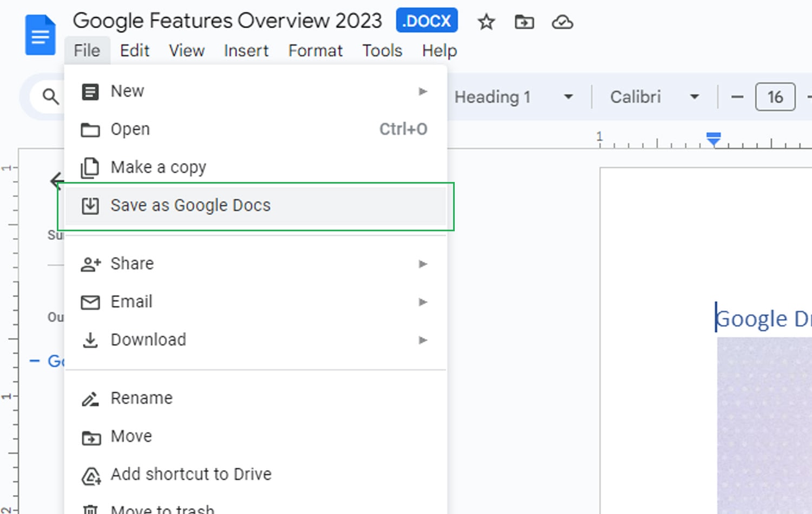This screenshot has width=812, height=514.
Task: Click the Add shortcut to Drive icon
Action: click(x=91, y=475)
